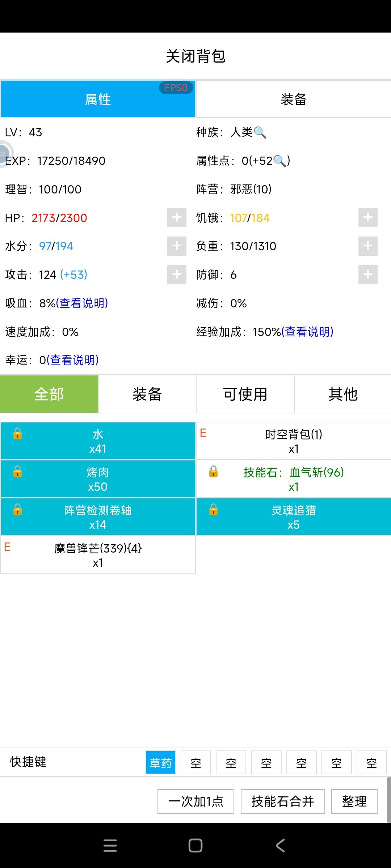The image size is (391, 868).
Task: Tap plus icon next to 负重
Action: click(x=368, y=246)
